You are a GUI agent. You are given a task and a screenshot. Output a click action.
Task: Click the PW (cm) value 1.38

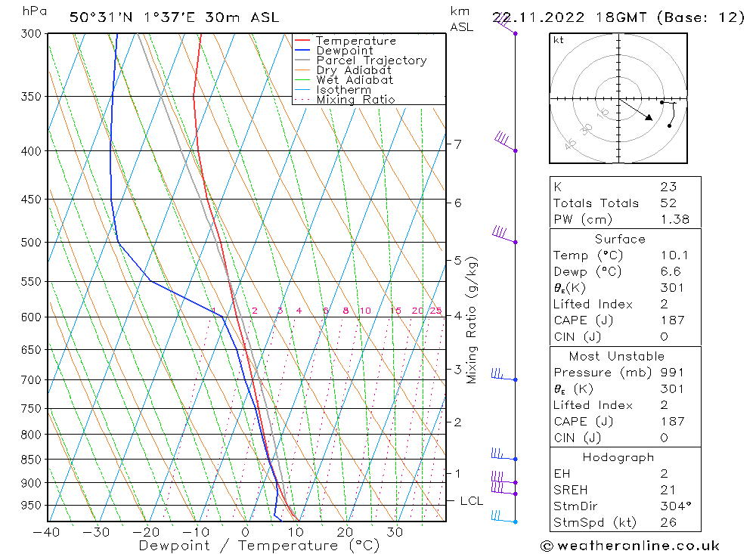tap(675, 219)
